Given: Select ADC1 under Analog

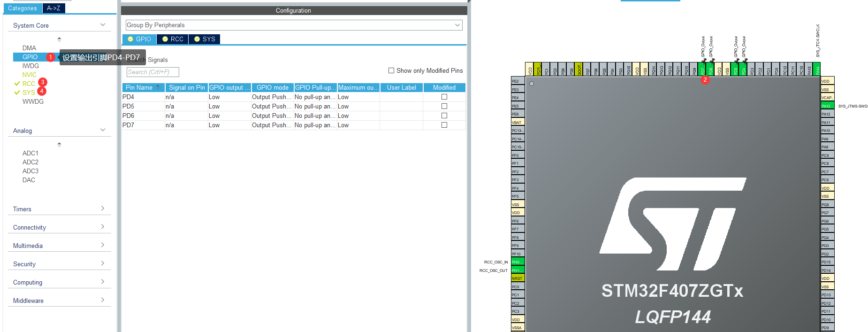Looking at the screenshot, I should pyautogui.click(x=30, y=153).
